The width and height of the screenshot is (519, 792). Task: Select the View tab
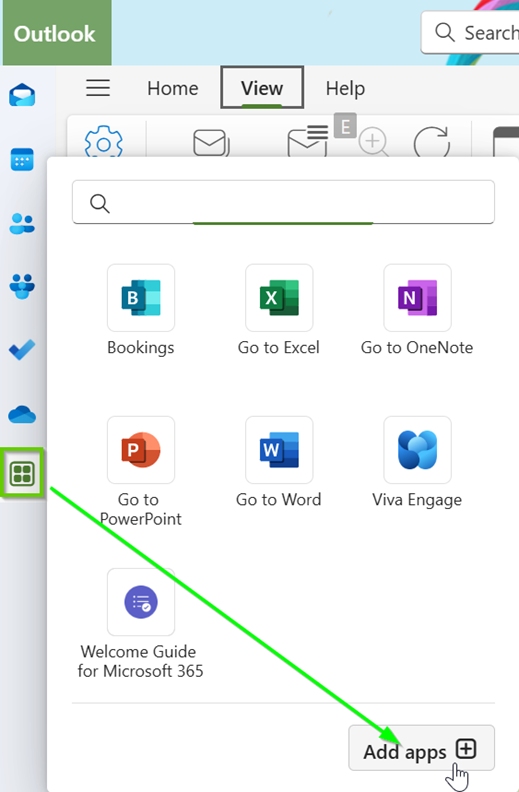(262, 87)
